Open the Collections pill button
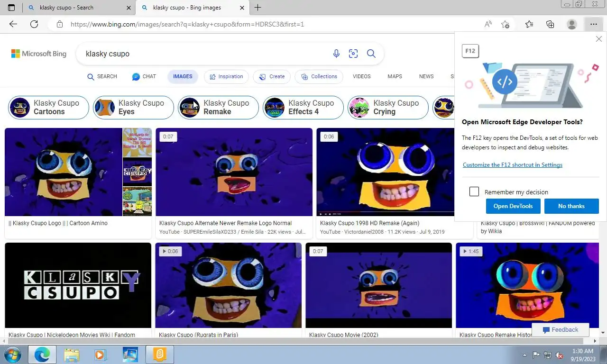Viewport: 607px width, 364px height. coord(319,76)
